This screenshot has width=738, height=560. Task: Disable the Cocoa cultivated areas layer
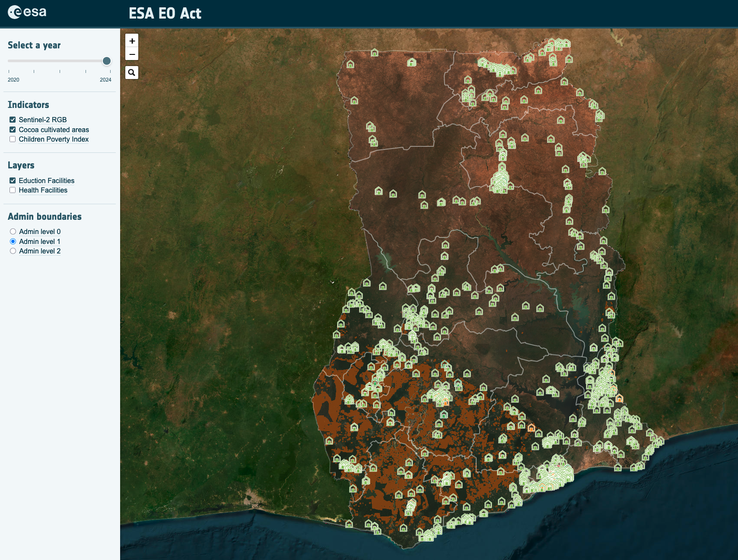click(x=13, y=130)
